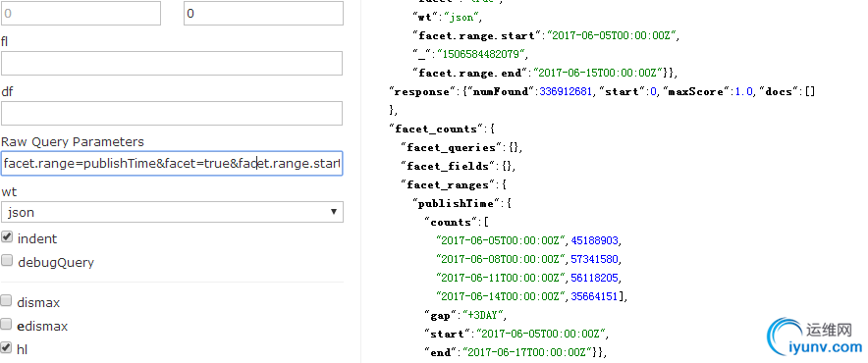Uncheck the hl checkbox
Image resolution: width=868 pixels, height=363 pixels.
click(x=6, y=348)
